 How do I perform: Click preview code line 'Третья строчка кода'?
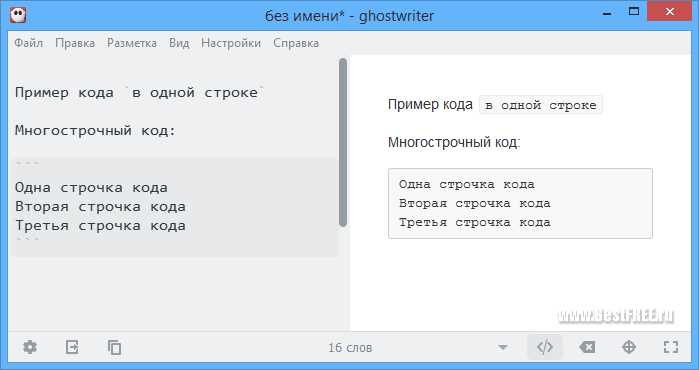pyautogui.click(x=475, y=222)
